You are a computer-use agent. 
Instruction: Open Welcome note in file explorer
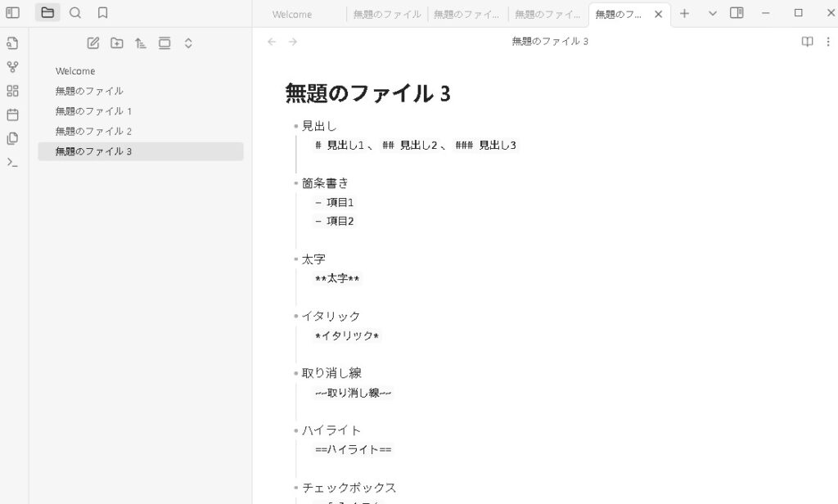(75, 71)
